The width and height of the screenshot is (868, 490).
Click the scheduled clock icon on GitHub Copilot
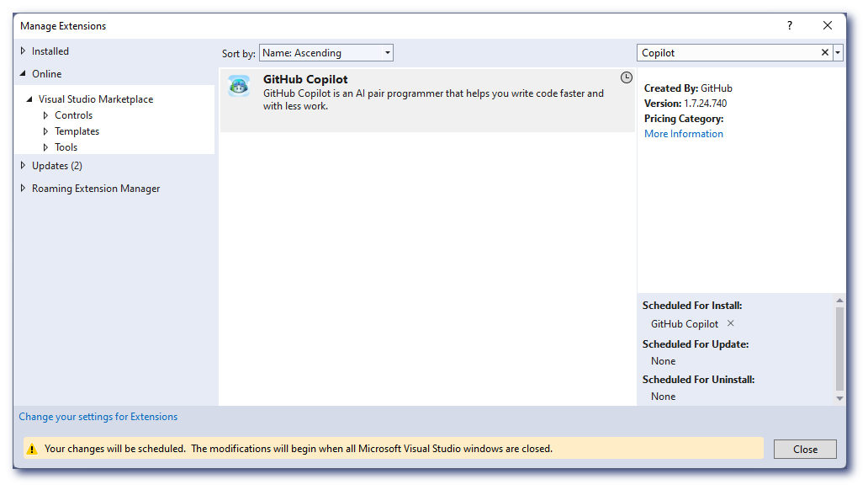coord(626,77)
